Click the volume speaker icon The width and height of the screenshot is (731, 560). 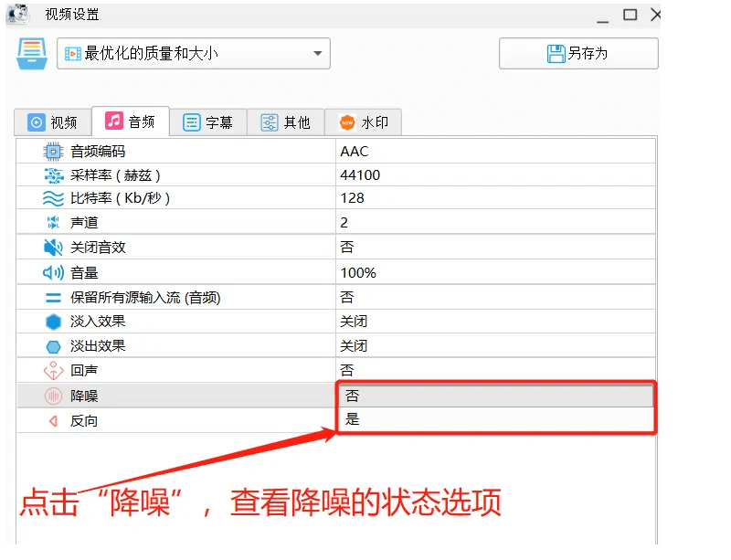click(53, 272)
